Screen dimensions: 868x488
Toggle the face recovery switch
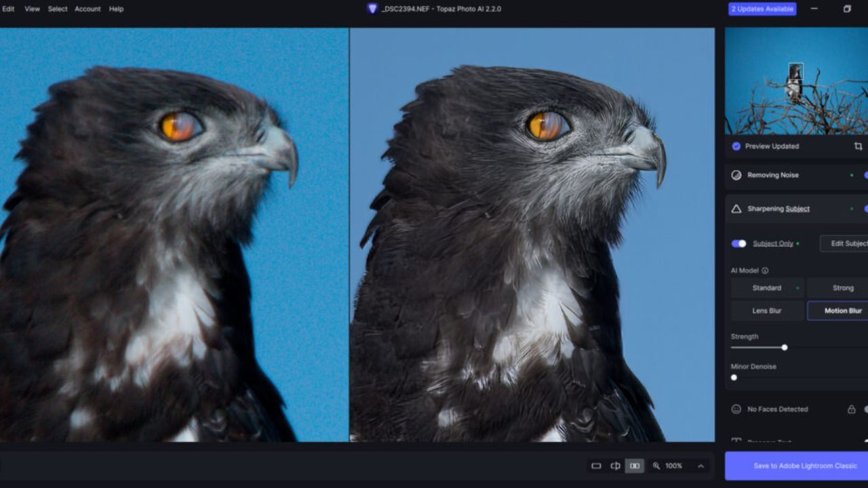(865, 409)
